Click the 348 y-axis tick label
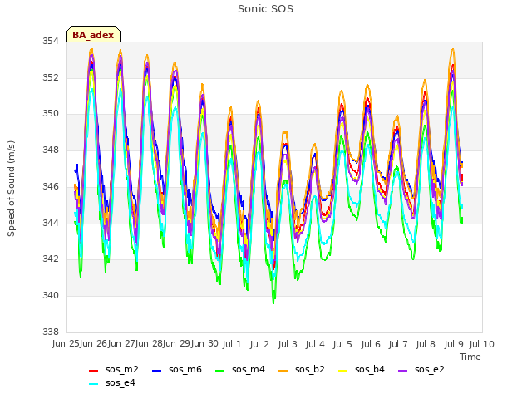The width and height of the screenshot is (532, 399). (x=51, y=150)
